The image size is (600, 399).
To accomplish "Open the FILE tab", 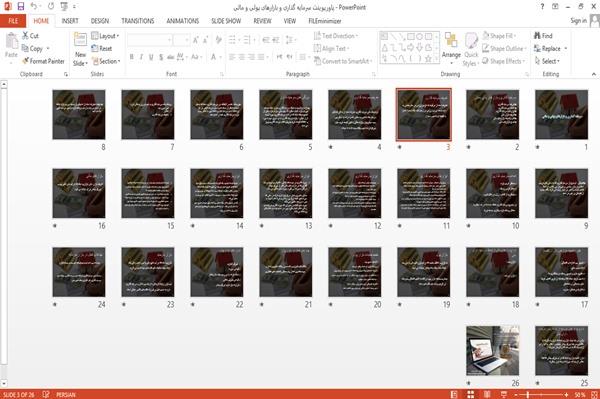I will coord(13,21).
